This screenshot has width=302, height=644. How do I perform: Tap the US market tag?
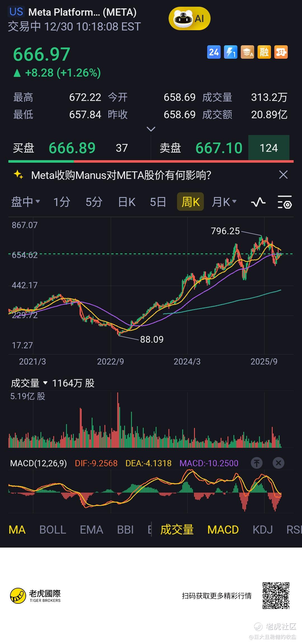click(x=16, y=12)
